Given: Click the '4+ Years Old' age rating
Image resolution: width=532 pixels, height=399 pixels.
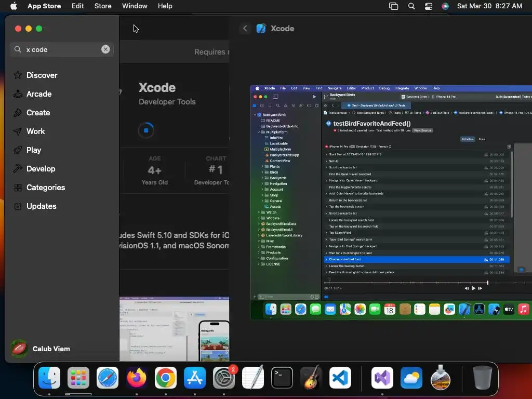Looking at the screenshot, I should pos(155,170).
